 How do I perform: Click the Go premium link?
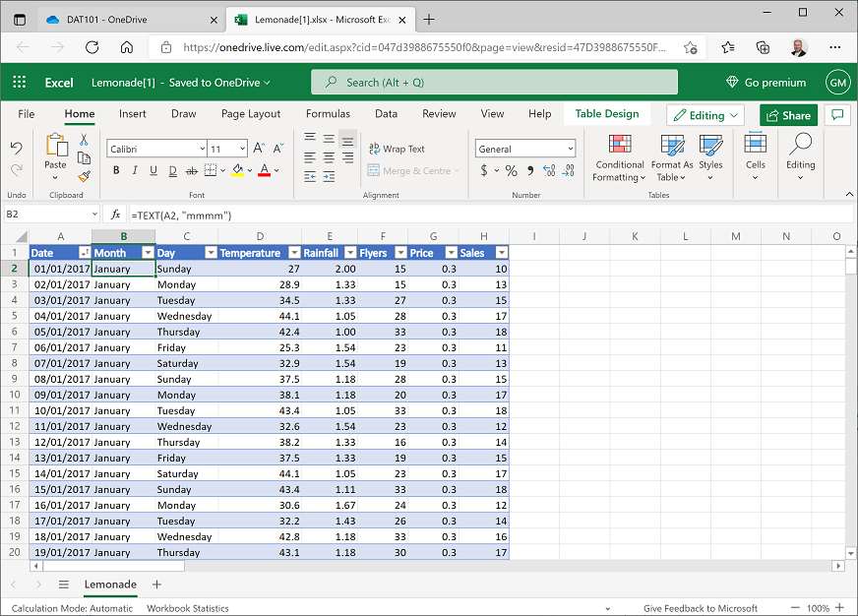[x=766, y=83]
